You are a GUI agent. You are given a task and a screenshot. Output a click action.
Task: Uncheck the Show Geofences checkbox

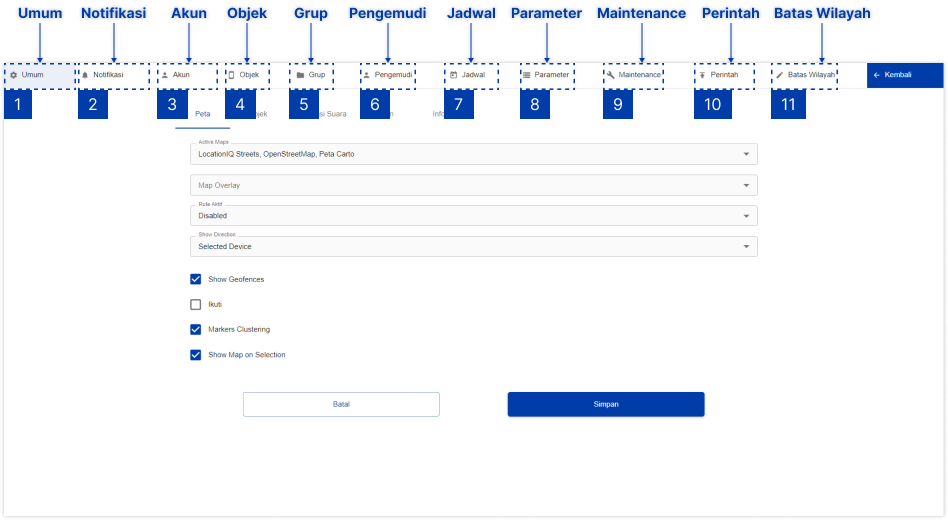pyautogui.click(x=196, y=279)
